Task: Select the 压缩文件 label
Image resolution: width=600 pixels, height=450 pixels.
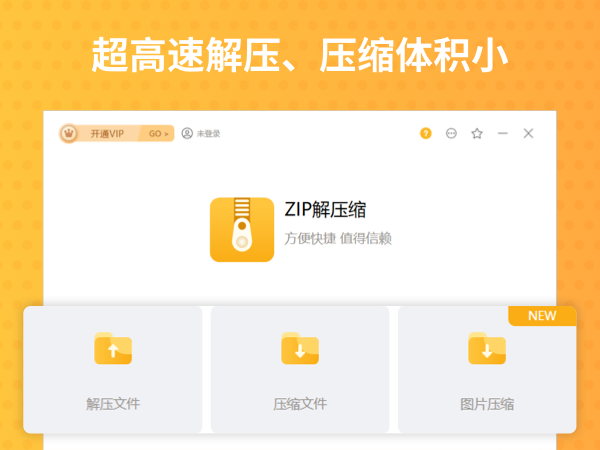Action: tap(300, 404)
